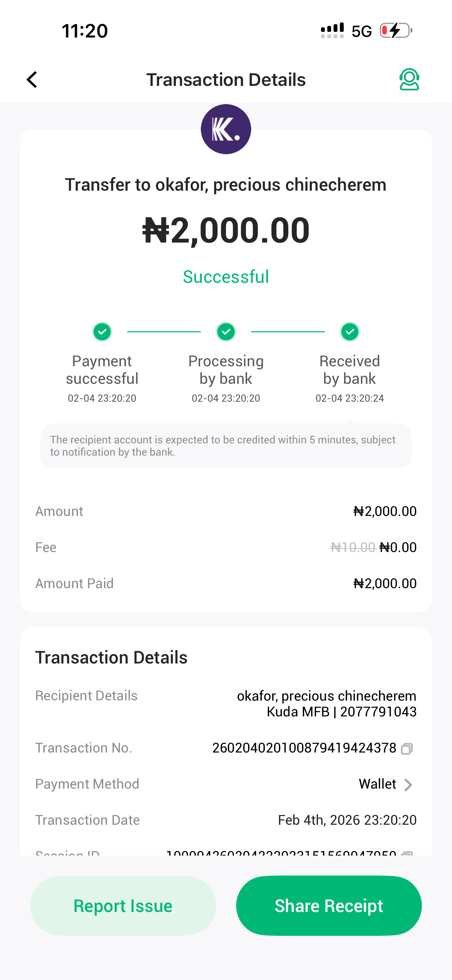This screenshot has height=980, width=452.
Task: Tap the back arrow icon
Action: (32, 80)
